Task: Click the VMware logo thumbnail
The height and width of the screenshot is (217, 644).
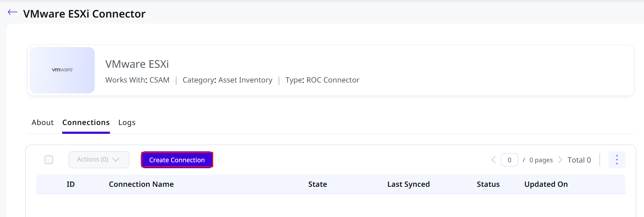Action: click(63, 70)
